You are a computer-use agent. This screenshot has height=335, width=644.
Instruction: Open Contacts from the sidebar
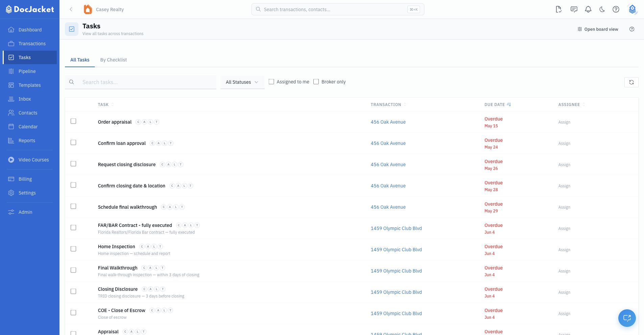(30, 113)
